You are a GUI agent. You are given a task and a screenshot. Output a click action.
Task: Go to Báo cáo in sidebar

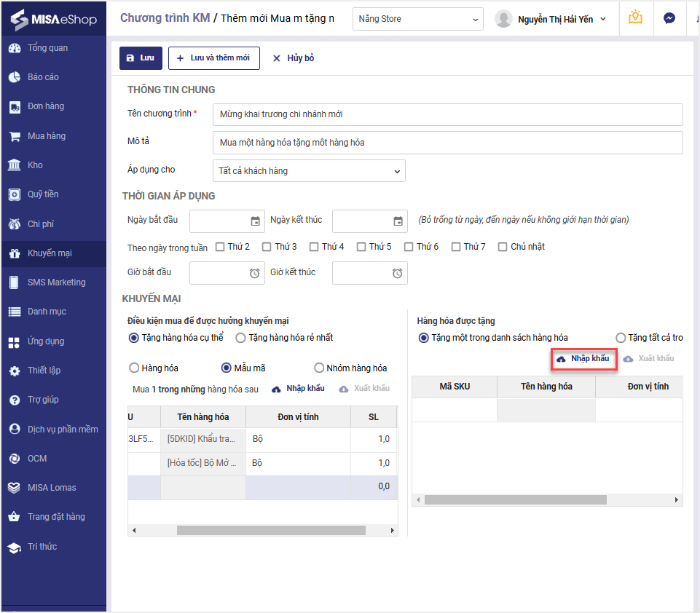click(x=43, y=77)
